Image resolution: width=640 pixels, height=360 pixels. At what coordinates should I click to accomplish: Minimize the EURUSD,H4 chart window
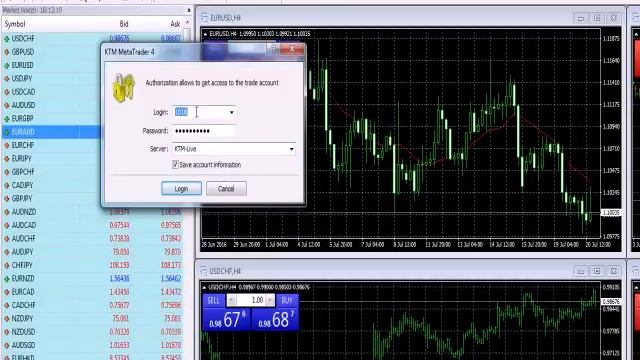(x=580, y=18)
